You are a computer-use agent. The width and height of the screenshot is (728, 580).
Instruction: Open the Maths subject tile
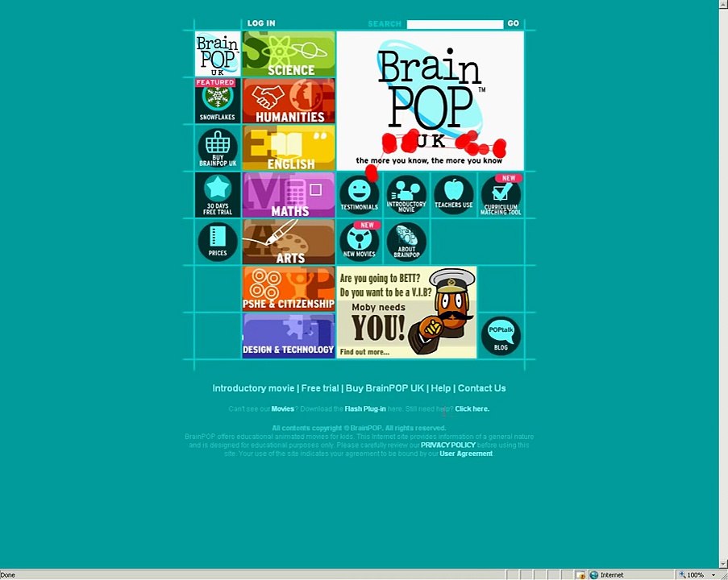[x=289, y=195]
